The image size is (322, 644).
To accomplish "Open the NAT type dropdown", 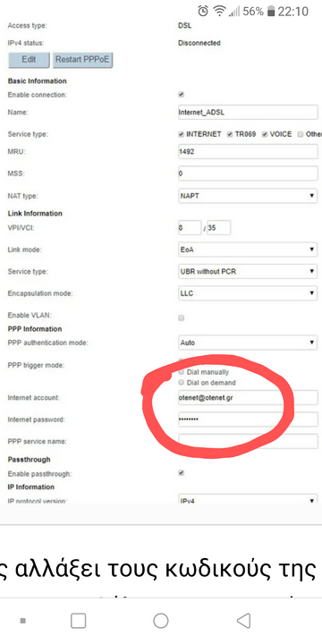I will 248,196.
